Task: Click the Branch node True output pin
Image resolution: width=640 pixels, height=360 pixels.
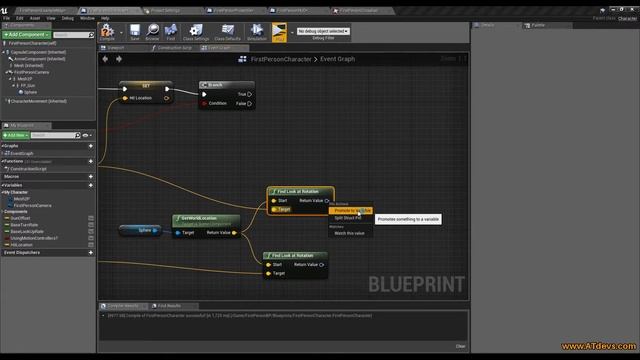Action: pos(249,94)
